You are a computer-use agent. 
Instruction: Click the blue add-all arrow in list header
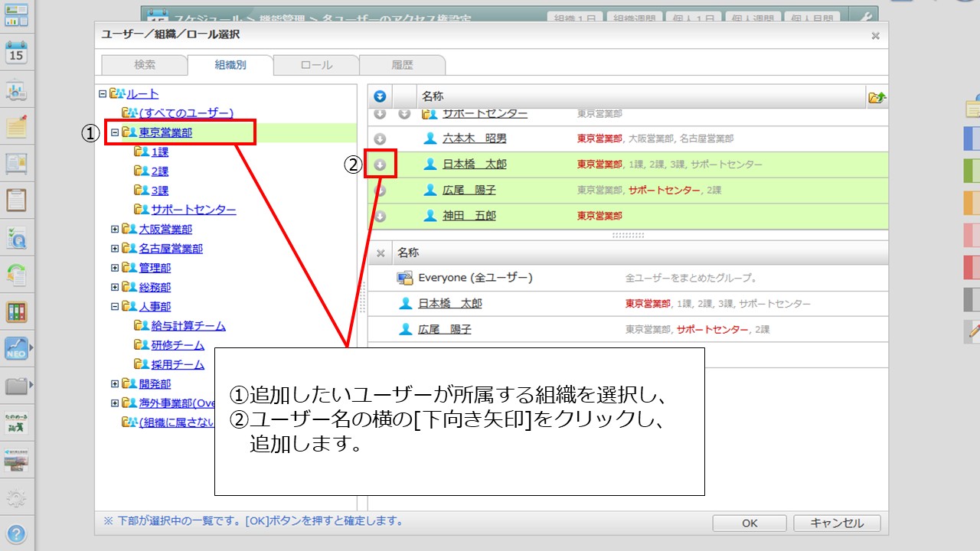coord(380,96)
